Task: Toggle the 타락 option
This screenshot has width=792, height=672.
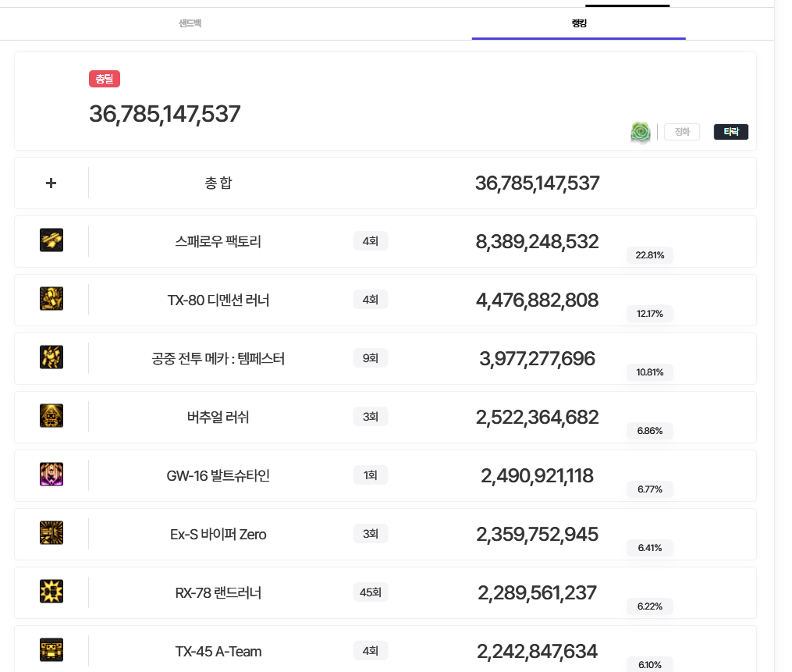Action: click(731, 132)
